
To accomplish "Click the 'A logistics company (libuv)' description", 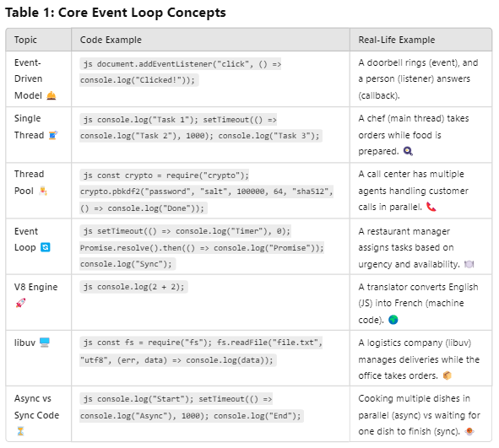I will point(419,359).
